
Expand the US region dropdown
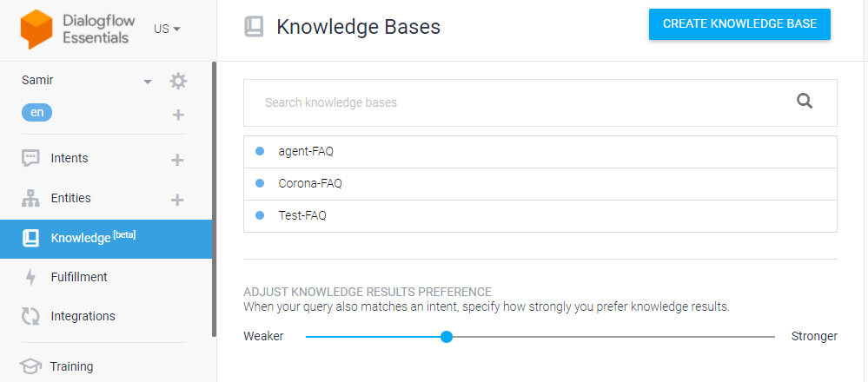(x=167, y=29)
